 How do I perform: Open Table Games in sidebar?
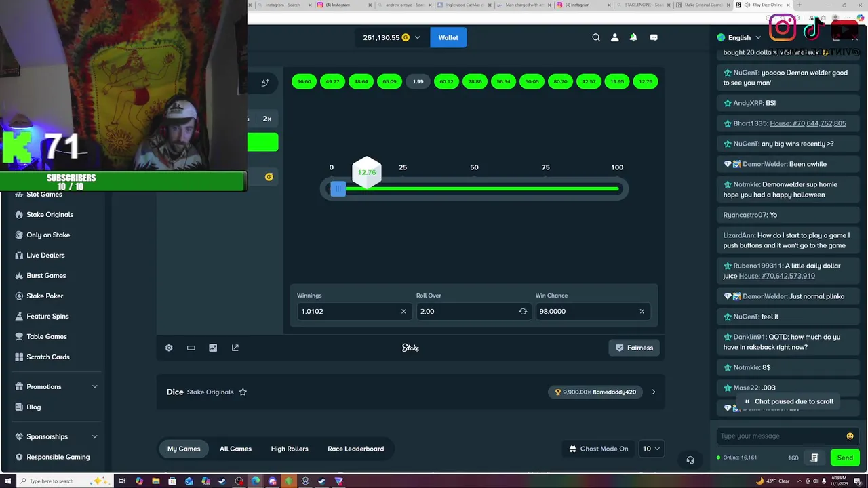[x=47, y=336]
